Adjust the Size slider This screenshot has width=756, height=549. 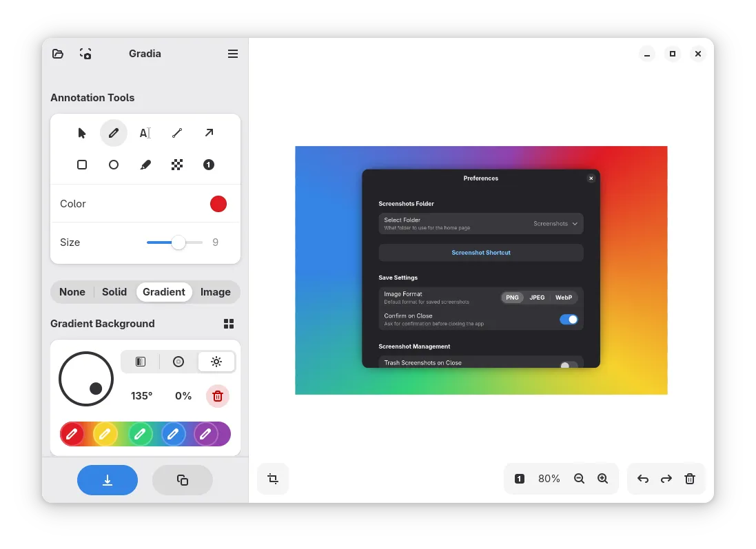(x=174, y=242)
